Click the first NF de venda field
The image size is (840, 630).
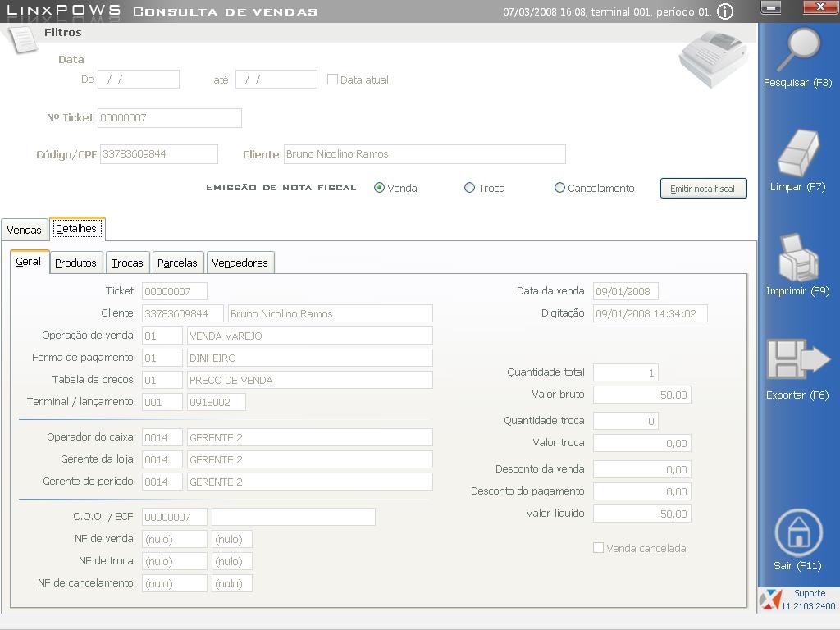(175, 539)
